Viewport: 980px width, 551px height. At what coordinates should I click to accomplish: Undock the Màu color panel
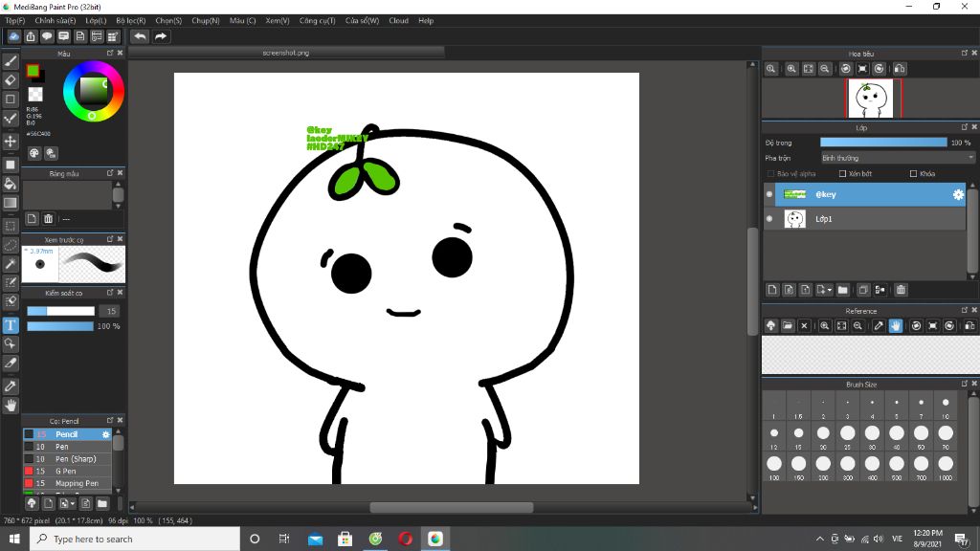(110, 54)
